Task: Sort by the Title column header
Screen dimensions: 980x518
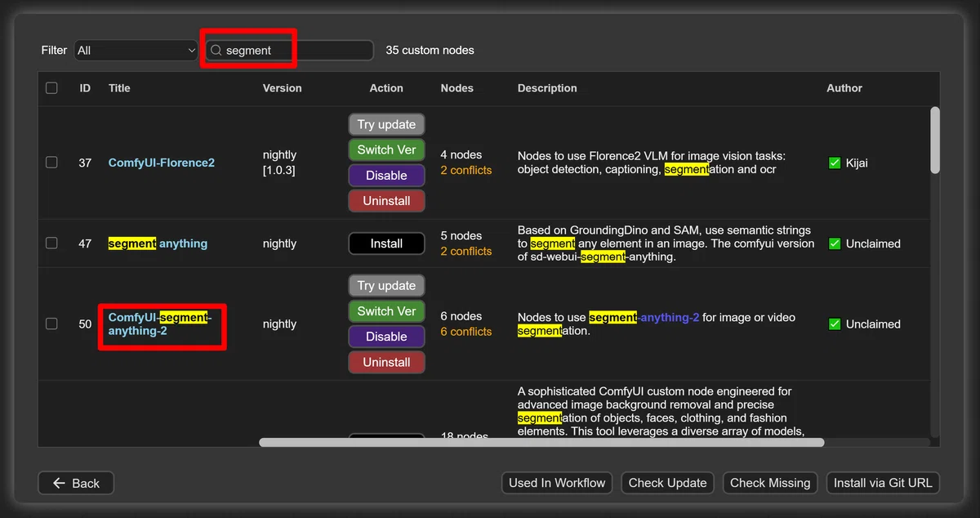Action: [119, 88]
